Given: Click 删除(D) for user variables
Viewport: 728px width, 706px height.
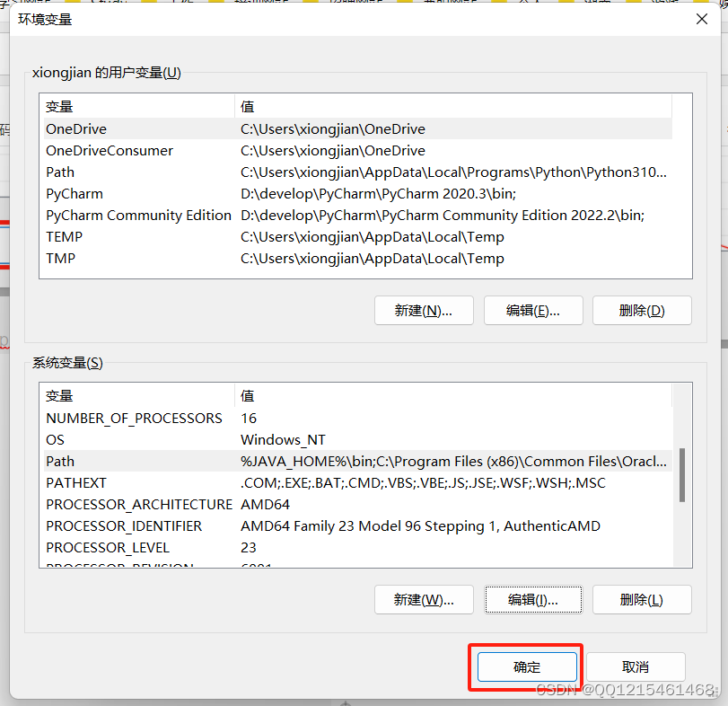Looking at the screenshot, I should (x=642, y=310).
